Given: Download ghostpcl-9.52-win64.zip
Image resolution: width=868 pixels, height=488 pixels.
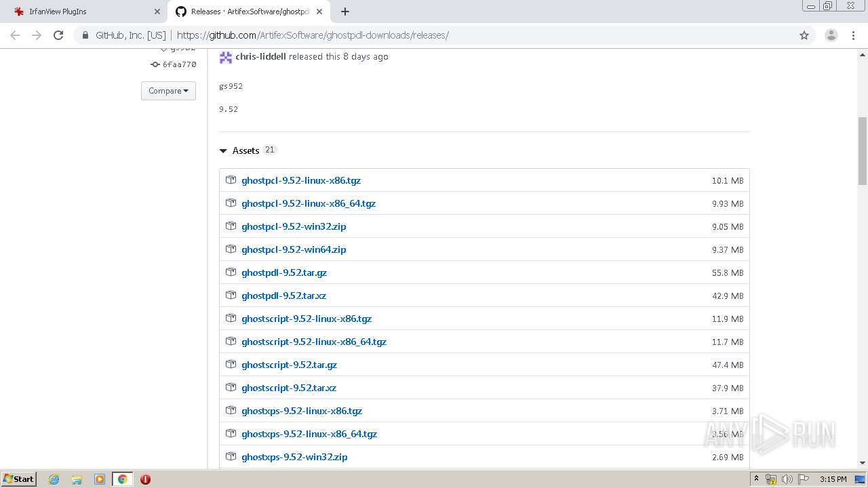Looking at the screenshot, I should click(x=294, y=249).
